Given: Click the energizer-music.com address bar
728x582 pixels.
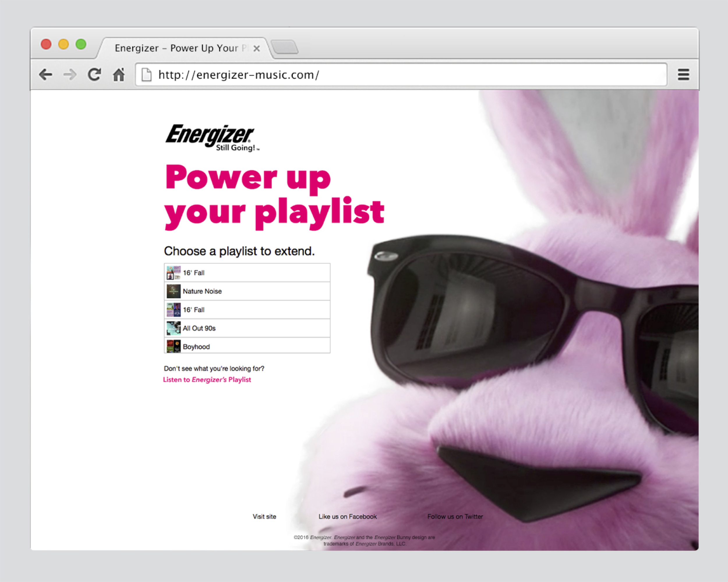Looking at the screenshot, I should (401, 75).
